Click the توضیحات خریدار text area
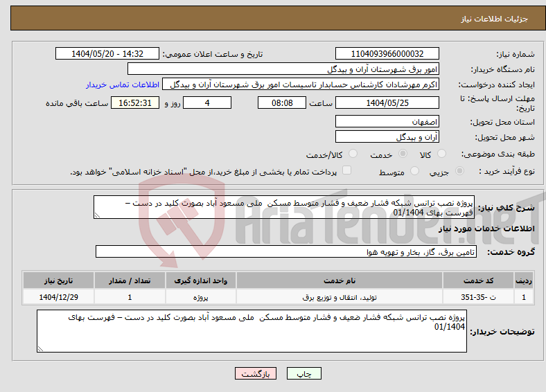The width and height of the screenshot is (546, 392). click(x=252, y=331)
